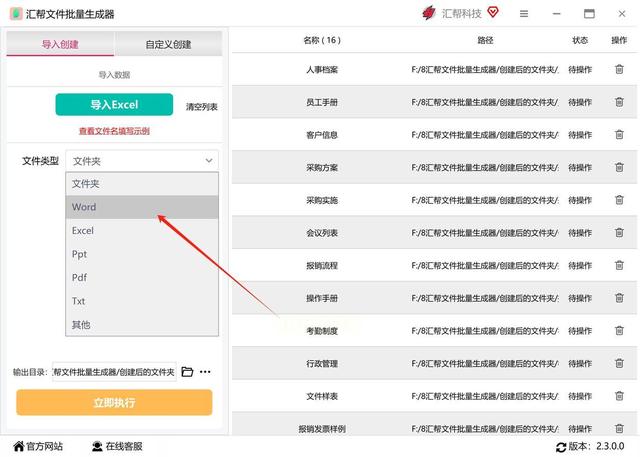Open 查看文件名填写示例 link

click(x=114, y=131)
